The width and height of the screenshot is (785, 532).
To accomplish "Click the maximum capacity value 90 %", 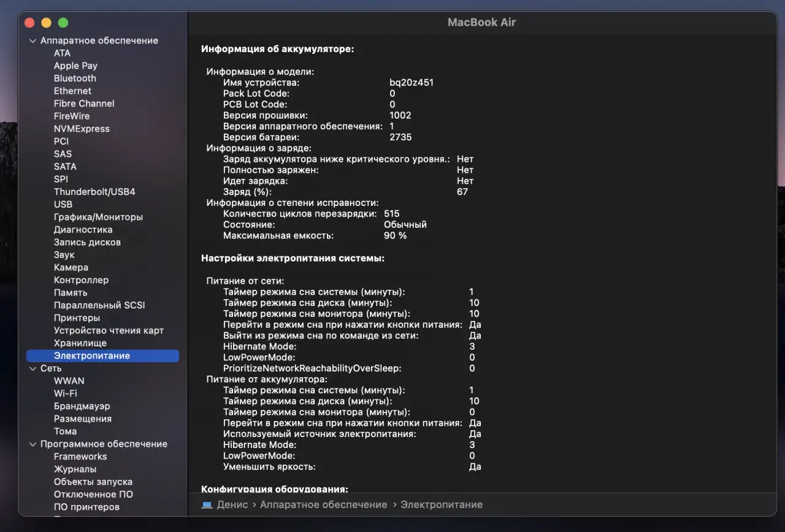I will [396, 236].
